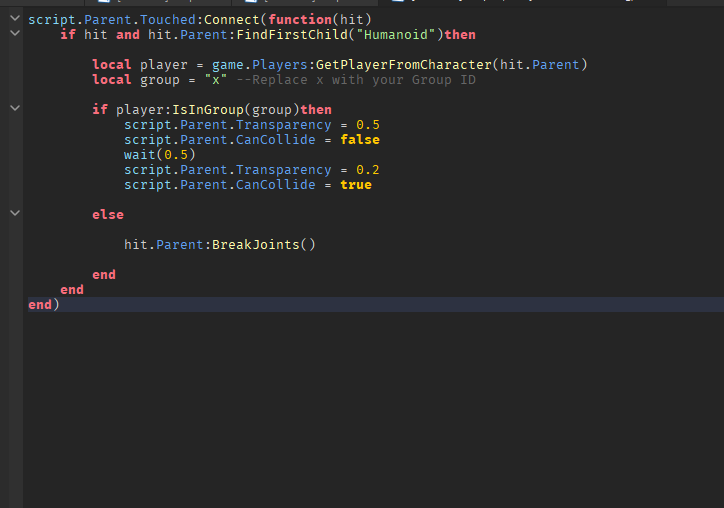Viewport: 724px width, 508px height.
Task: Click the wait(0.5) call
Action: coord(160,155)
